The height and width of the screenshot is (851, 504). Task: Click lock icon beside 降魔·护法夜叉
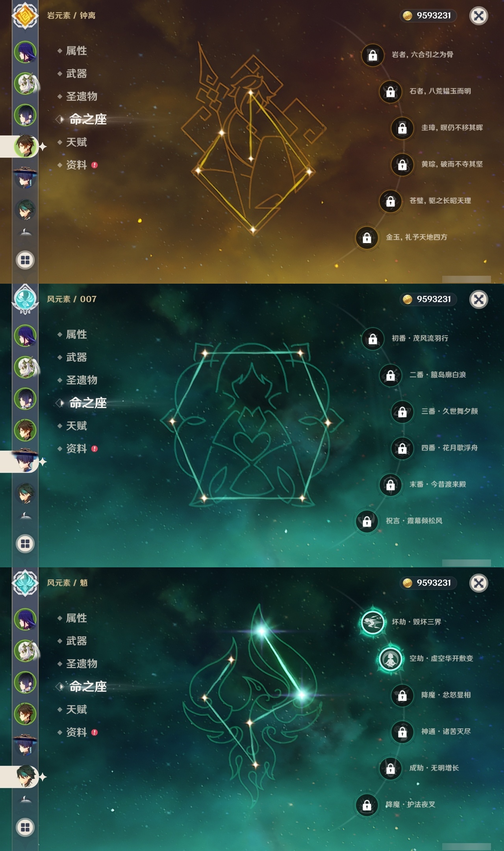[x=367, y=805]
